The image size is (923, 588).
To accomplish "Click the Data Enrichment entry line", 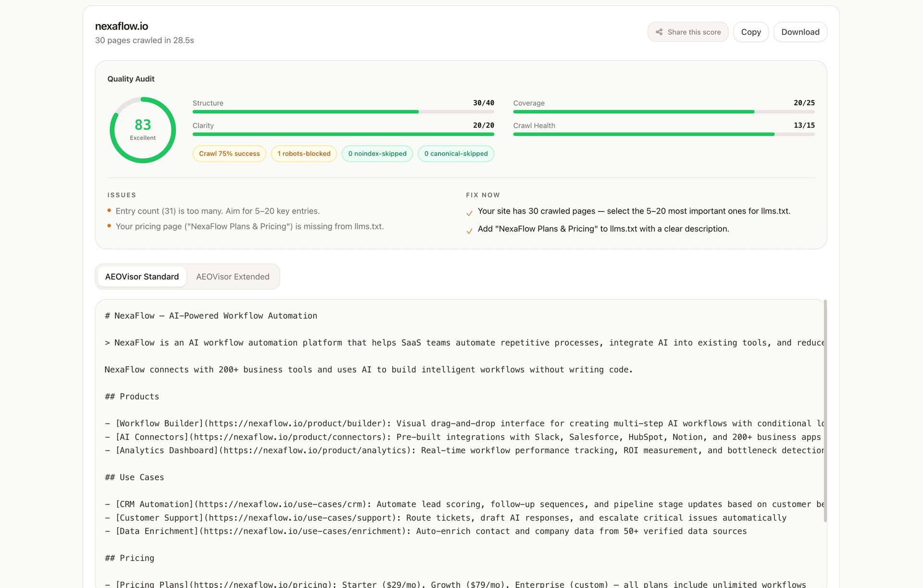I will (x=426, y=531).
